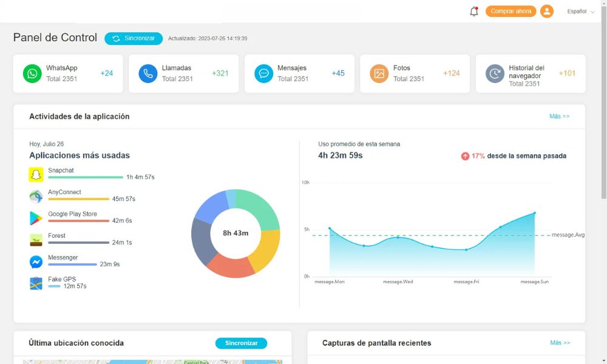Click the Google Play Store icon
607x364 pixels.
[x=36, y=218]
